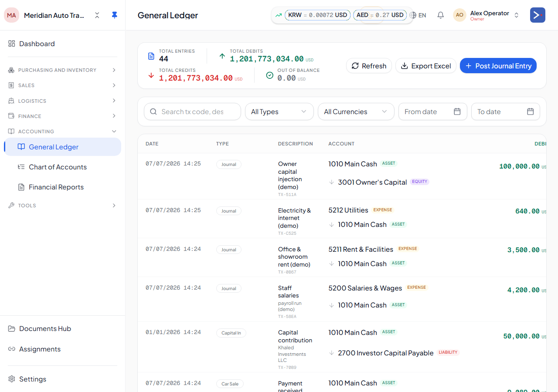Click the pin sidebar icon

click(x=114, y=15)
